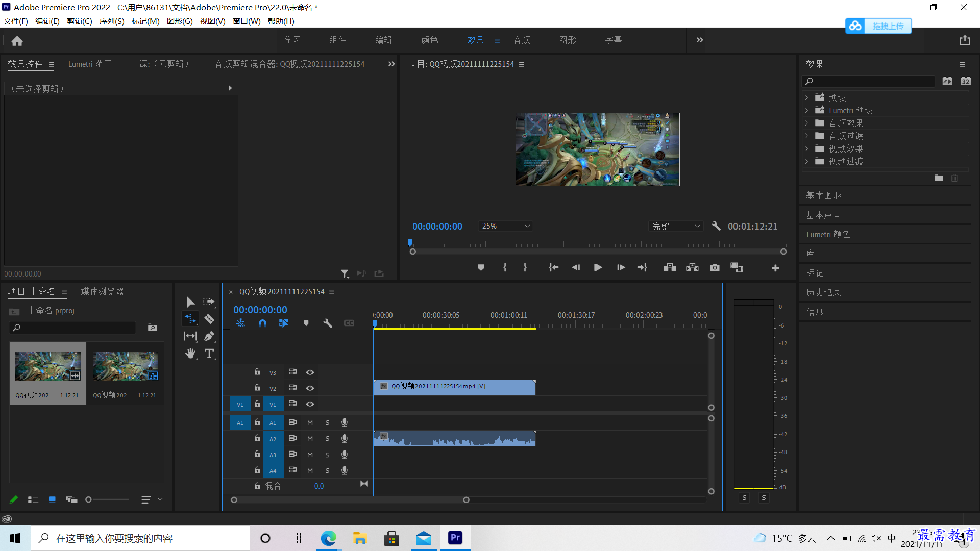Select the Slip tool

[190, 336]
